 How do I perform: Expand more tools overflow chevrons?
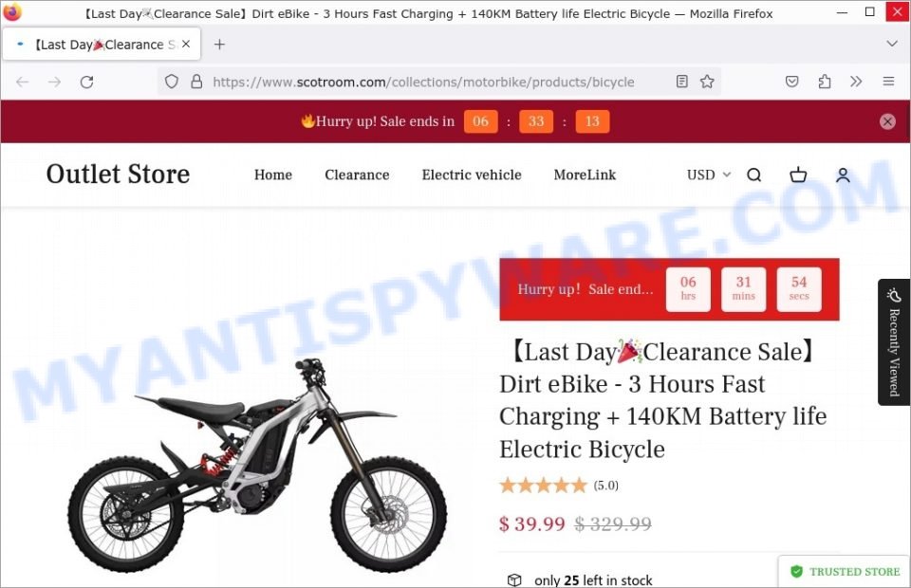856,82
